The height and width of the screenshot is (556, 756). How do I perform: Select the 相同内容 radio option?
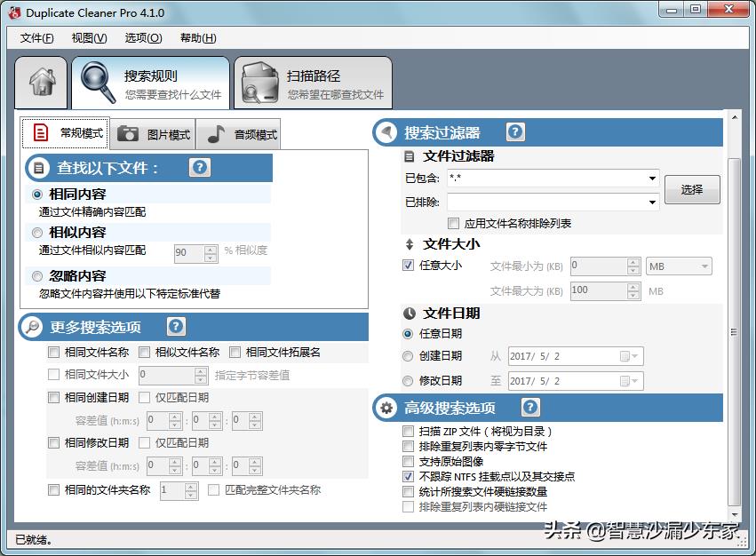point(37,195)
